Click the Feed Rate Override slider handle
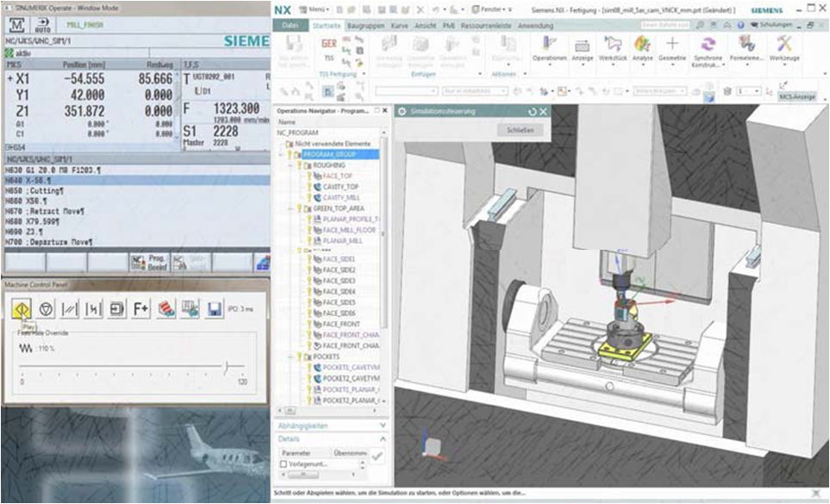The image size is (830, 504). click(226, 366)
